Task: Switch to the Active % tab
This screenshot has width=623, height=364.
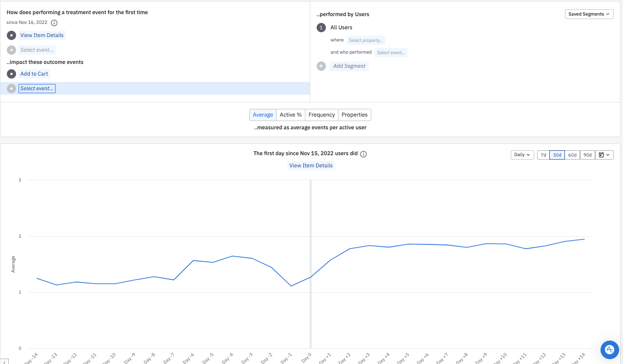Action: point(290,115)
